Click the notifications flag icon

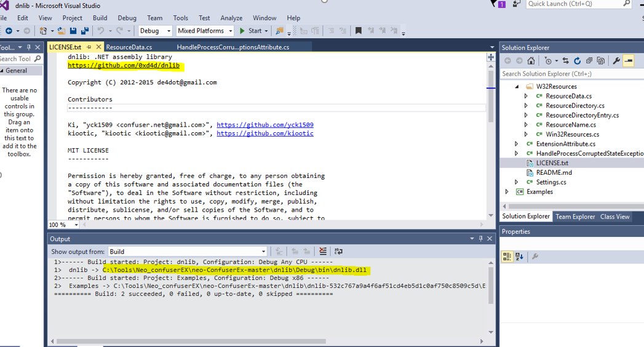(x=493, y=4)
